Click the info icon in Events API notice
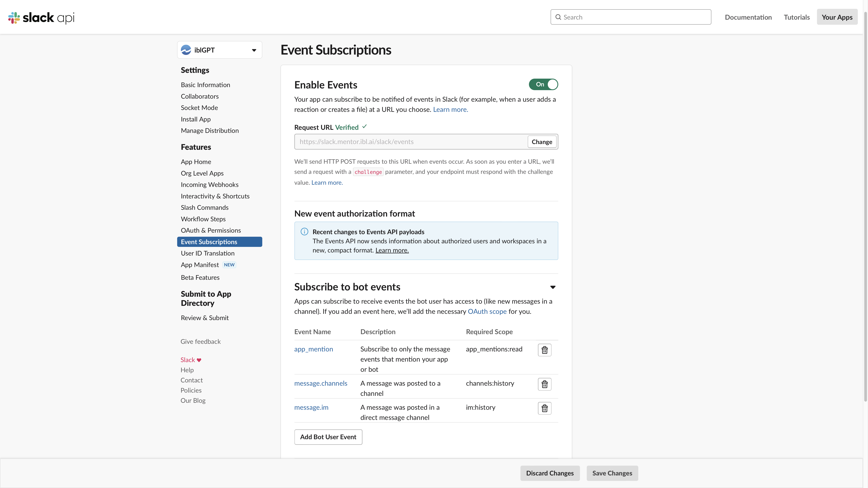 click(x=304, y=232)
